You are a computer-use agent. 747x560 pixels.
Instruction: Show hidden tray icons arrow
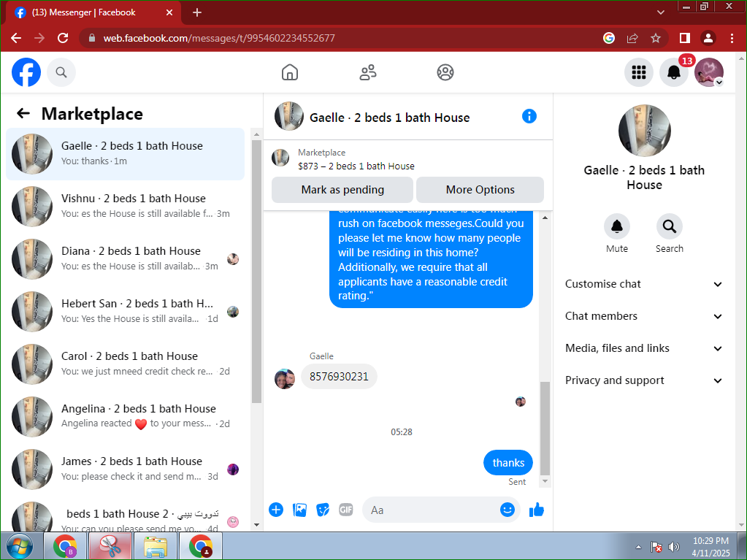tap(638, 547)
